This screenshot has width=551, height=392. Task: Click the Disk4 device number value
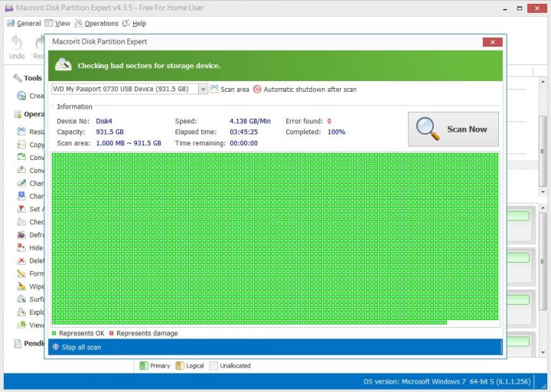click(104, 121)
